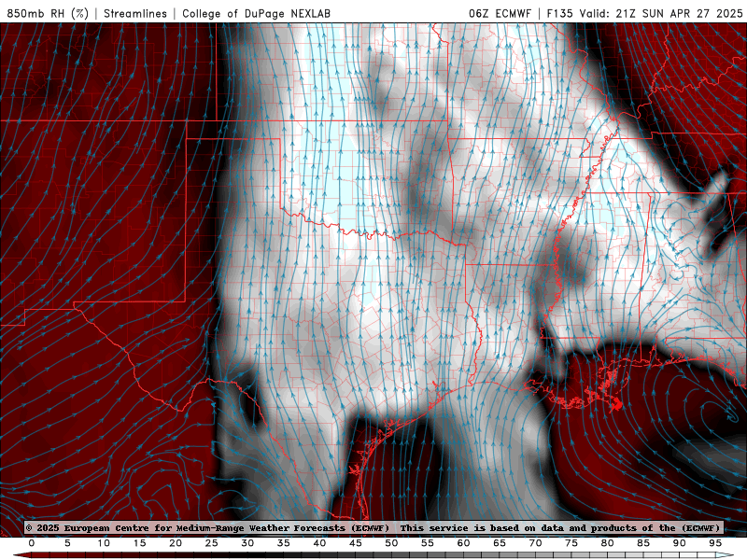Click the '80' value on the color scale
The image size is (747, 560).
[608, 543]
